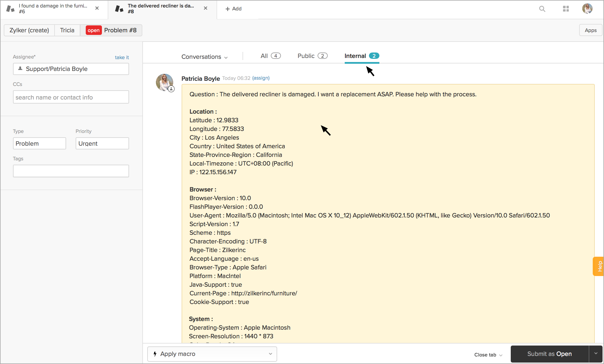Screen dimensions: 604x364
Task: Show All conversations tab
Action: (270, 56)
